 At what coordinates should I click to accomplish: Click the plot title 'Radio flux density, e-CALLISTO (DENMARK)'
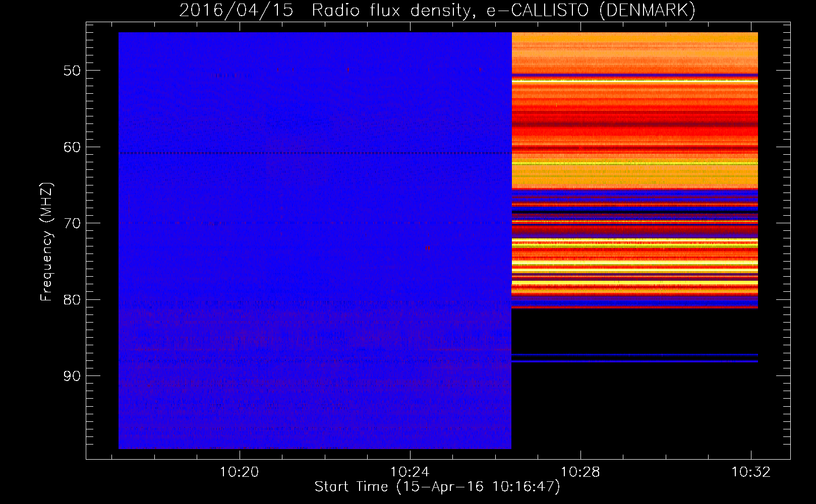pyautogui.click(x=503, y=10)
